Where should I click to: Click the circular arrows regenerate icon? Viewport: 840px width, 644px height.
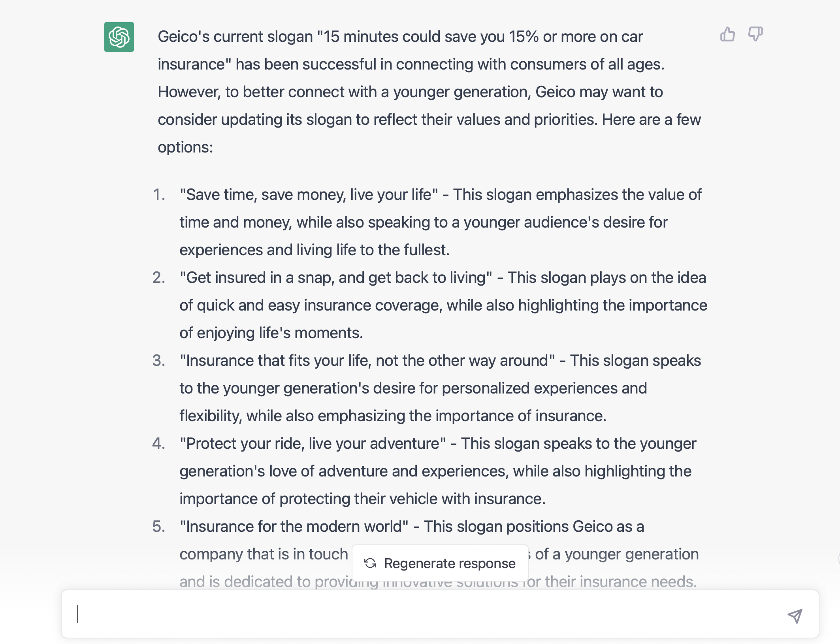click(x=370, y=563)
